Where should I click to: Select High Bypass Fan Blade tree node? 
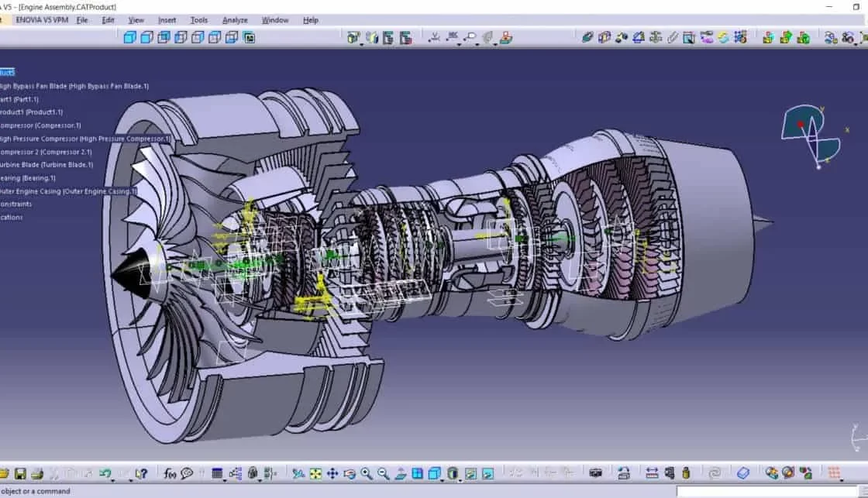pos(74,86)
